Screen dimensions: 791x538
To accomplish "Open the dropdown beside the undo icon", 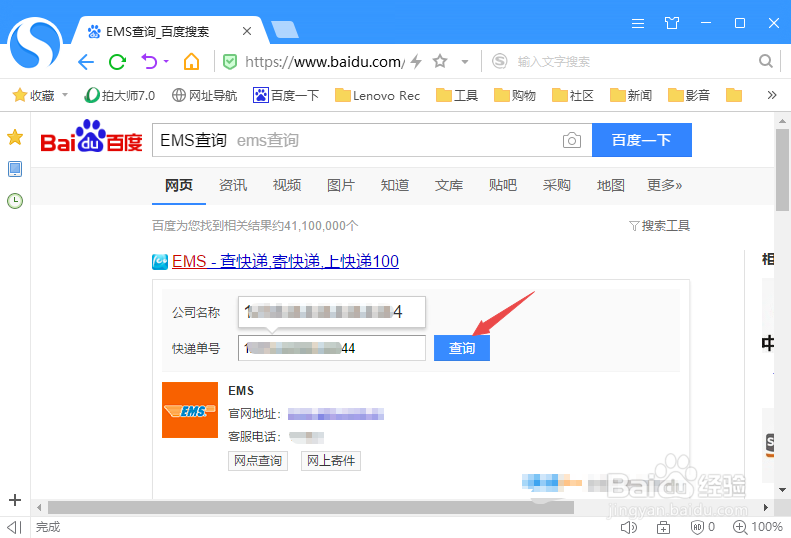I will [x=166, y=62].
